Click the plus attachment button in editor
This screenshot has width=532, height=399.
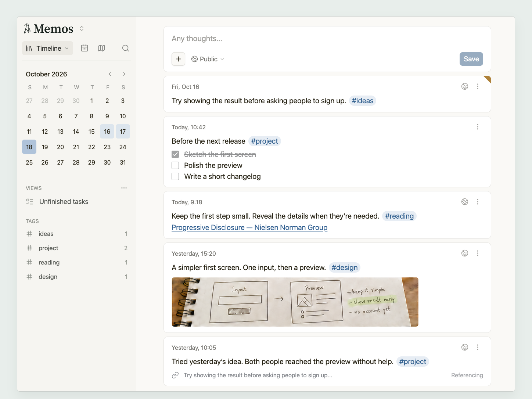pos(178,59)
